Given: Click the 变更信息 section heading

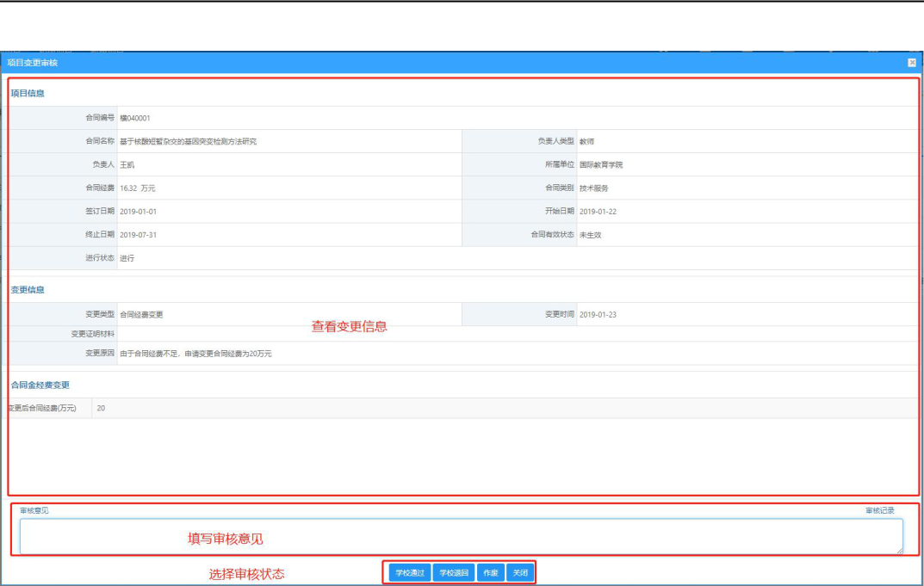Looking at the screenshot, I should [28, 290].
